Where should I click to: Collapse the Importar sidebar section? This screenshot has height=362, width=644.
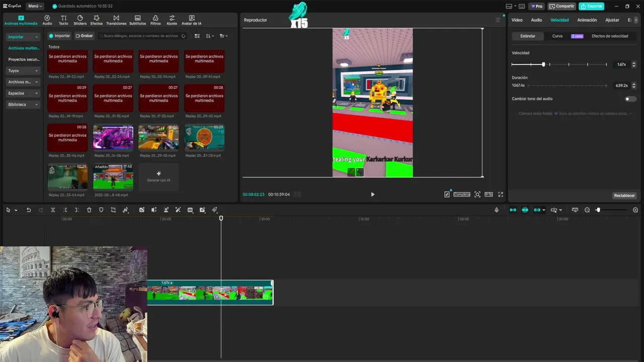(23, 37)
